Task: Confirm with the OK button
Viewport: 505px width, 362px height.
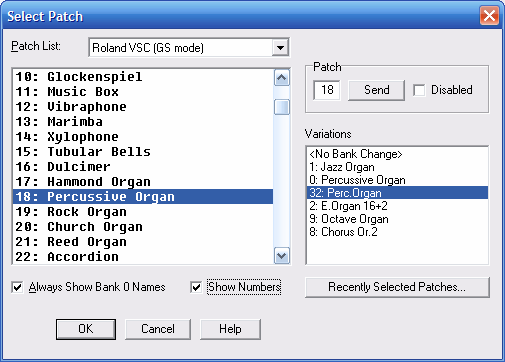Action: [86, 329]
